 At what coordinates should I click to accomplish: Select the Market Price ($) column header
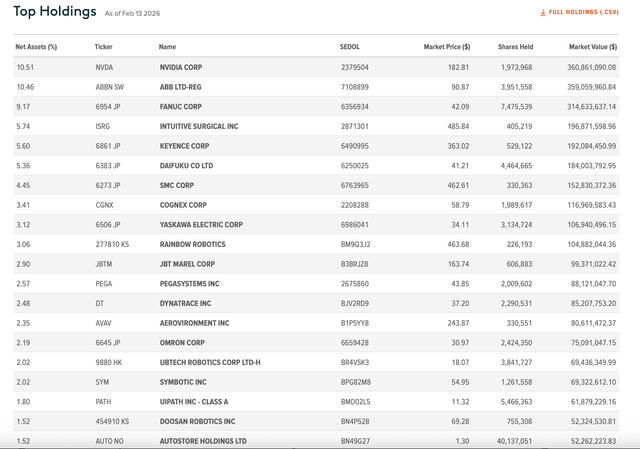point(447,47)
